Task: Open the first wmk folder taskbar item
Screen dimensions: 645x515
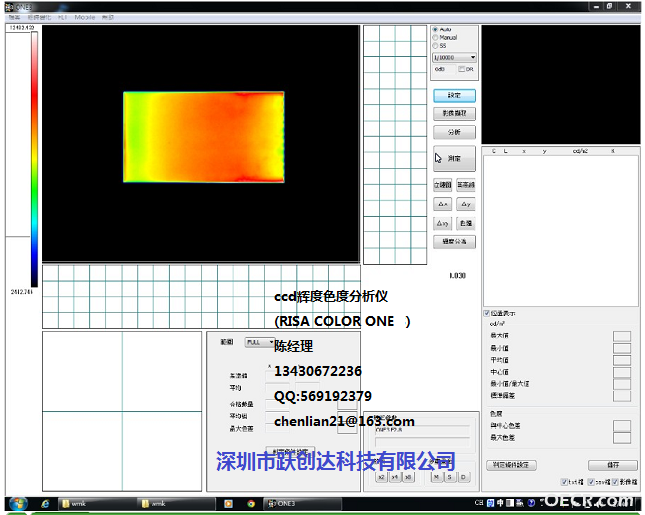Action: [97, 504]
